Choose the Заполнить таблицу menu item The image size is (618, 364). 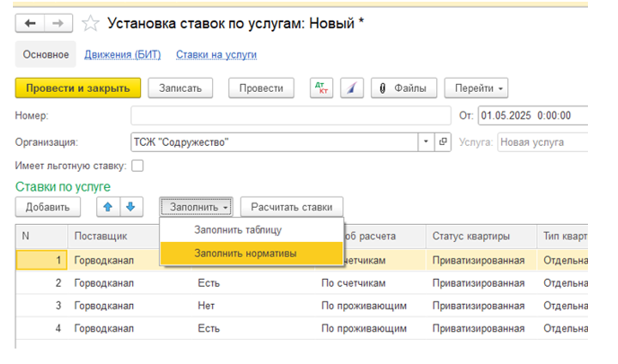251,230
